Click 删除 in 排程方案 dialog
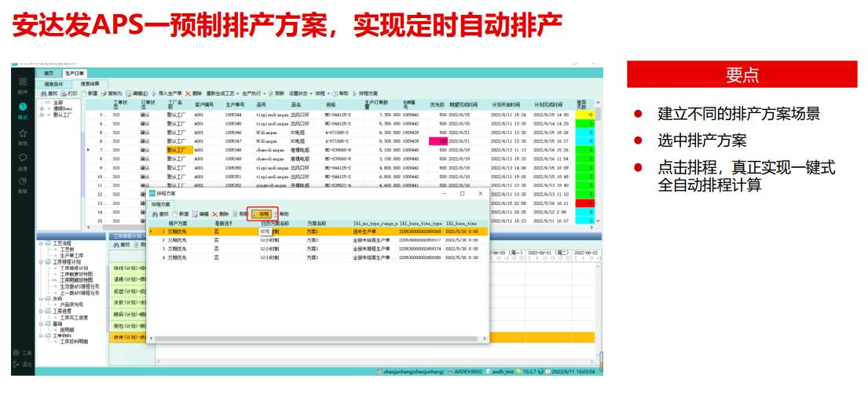 point(220,214)
